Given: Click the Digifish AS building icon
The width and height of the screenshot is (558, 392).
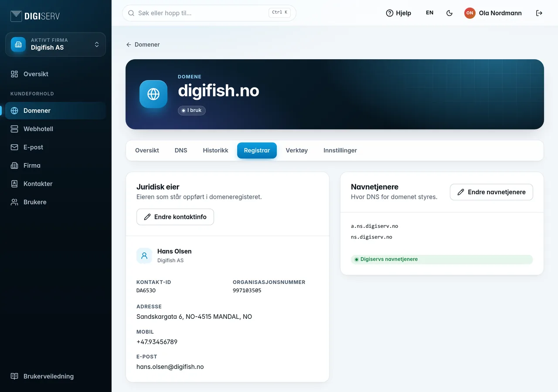Looking at the screenshot, I should (18, 44).
